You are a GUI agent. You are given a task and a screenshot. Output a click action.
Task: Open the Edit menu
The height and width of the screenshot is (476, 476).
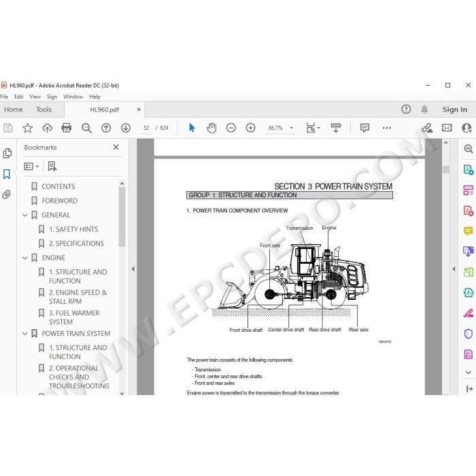[x=18, y=97]
